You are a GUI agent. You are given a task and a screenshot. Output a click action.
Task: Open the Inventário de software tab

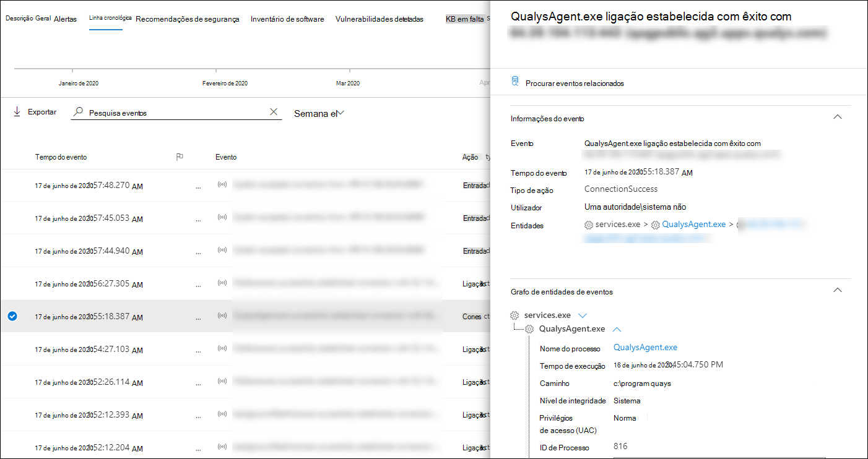(287, 19)
